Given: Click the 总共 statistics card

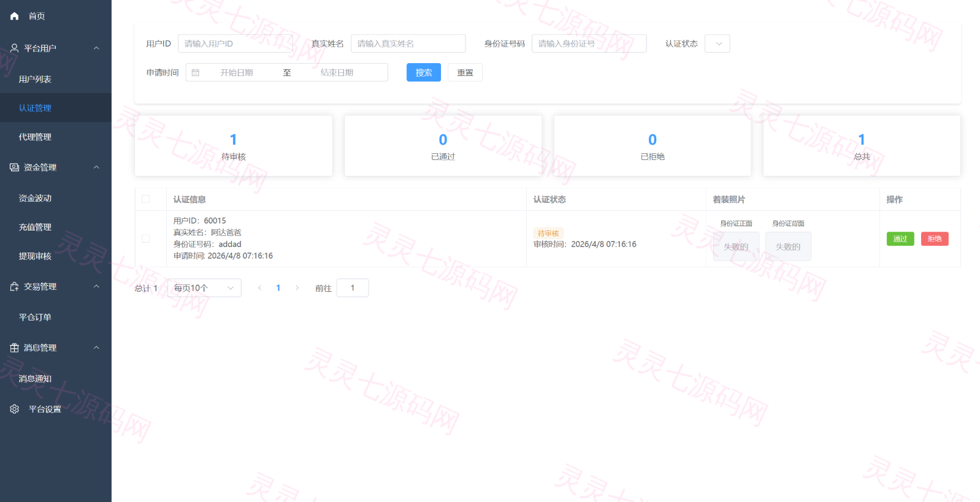Looking at the screenshot, I should 862,146.
